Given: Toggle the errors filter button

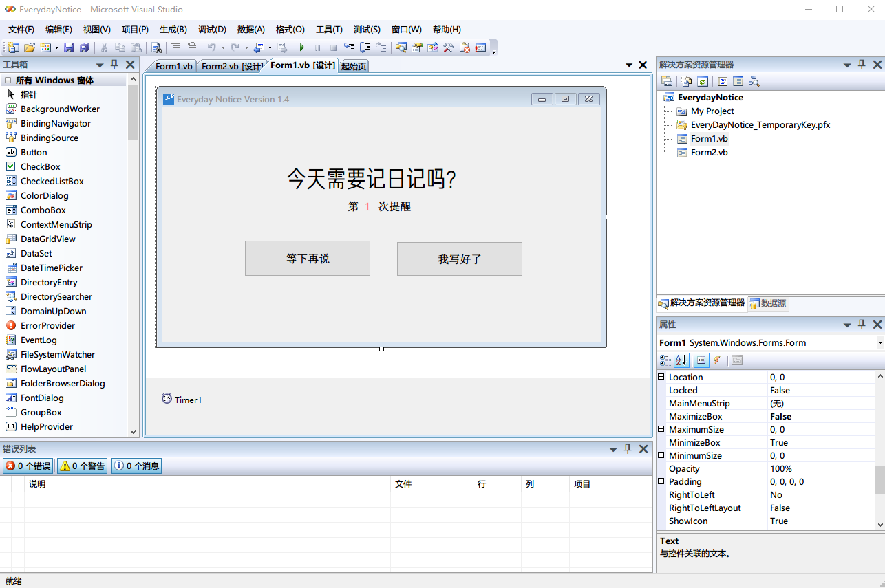Looking at the screenshot, I should (x=28, y=466).
